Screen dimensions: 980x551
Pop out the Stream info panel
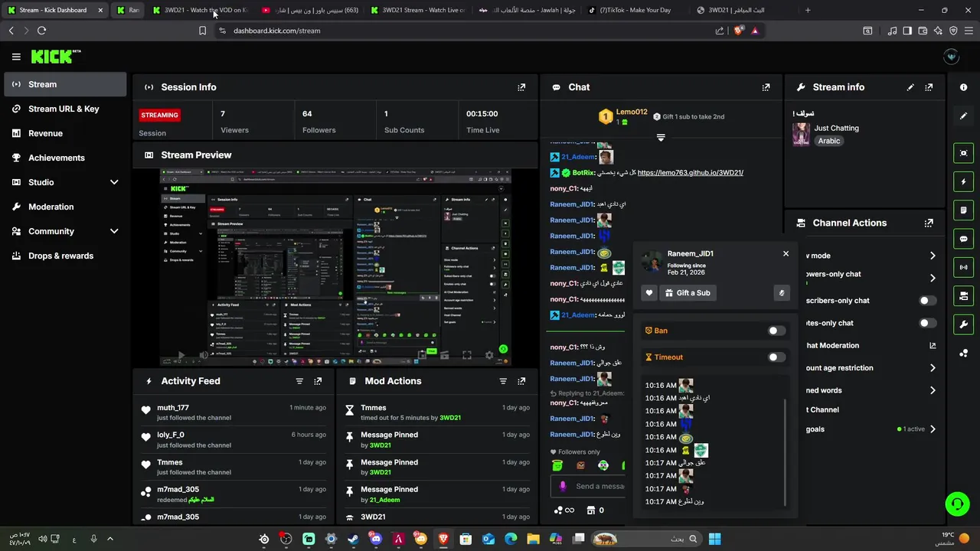pos(929,87)
